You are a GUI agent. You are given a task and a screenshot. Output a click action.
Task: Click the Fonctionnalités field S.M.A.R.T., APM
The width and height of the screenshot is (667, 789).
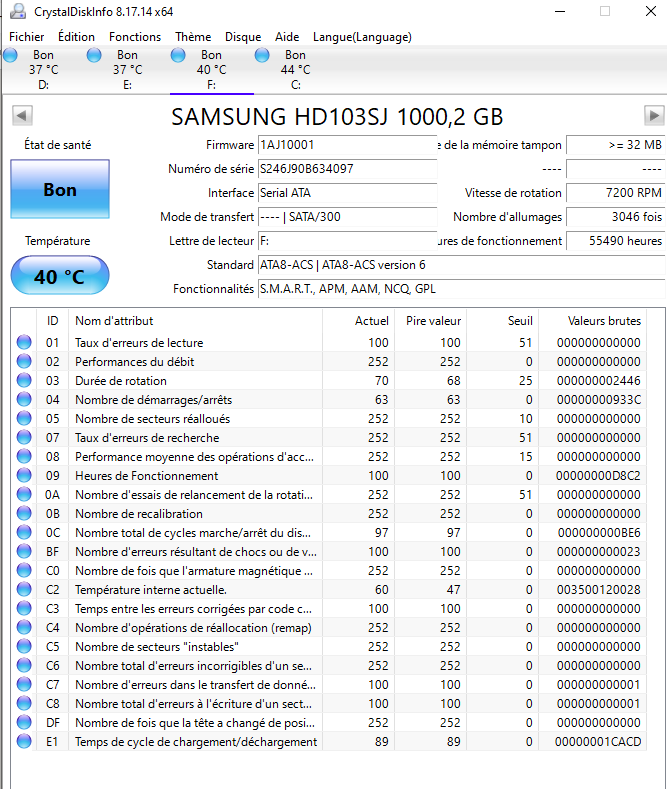tap(461, 289)
